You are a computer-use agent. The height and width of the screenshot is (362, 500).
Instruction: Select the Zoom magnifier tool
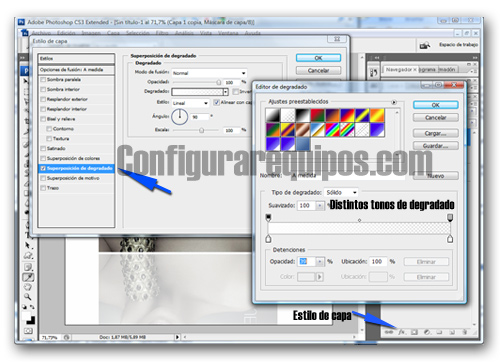[28, 297]
